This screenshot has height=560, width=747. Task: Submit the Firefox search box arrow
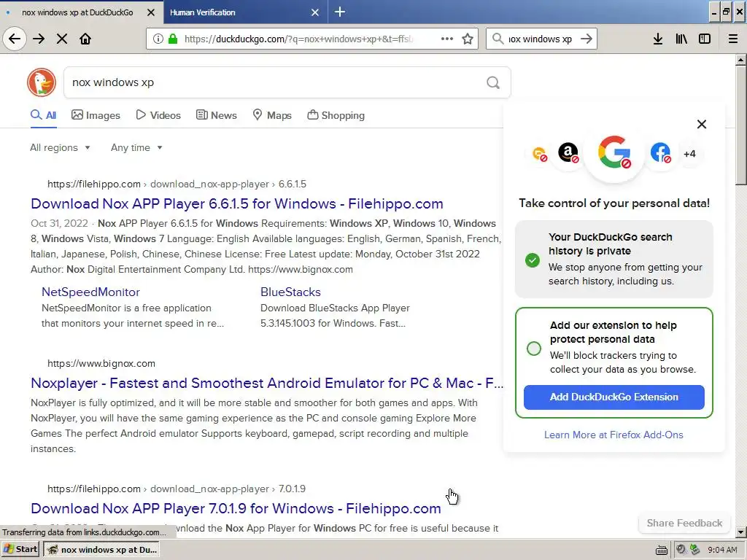[x=587, y=39]
